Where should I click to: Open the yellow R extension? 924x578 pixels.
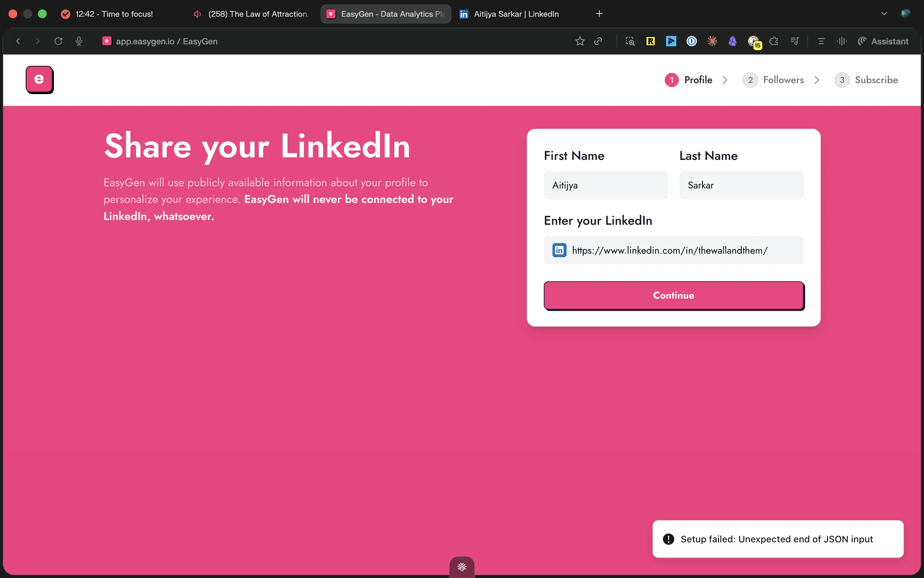tap(650, 41)
